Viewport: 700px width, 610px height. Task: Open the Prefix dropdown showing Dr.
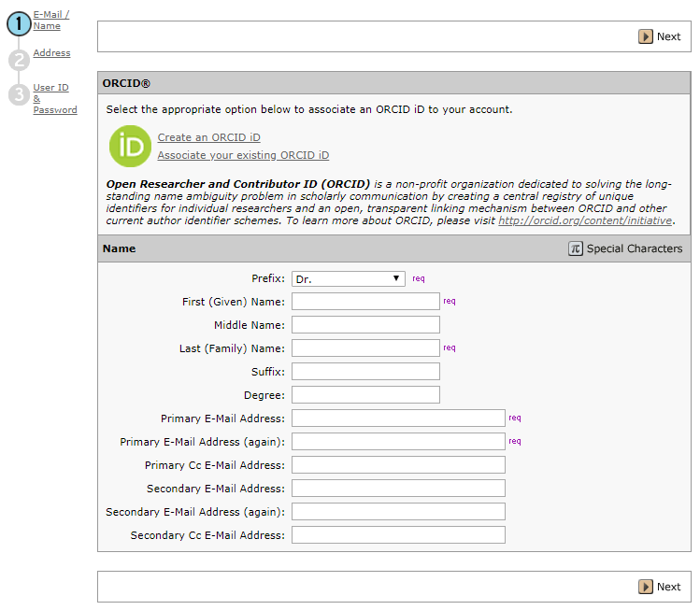click(348, 278)
